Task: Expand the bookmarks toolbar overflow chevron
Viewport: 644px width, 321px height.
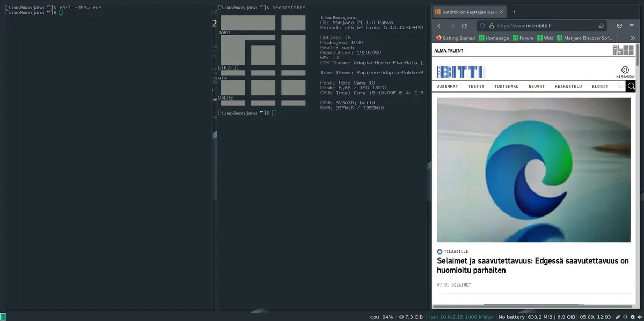Action: 632,38
